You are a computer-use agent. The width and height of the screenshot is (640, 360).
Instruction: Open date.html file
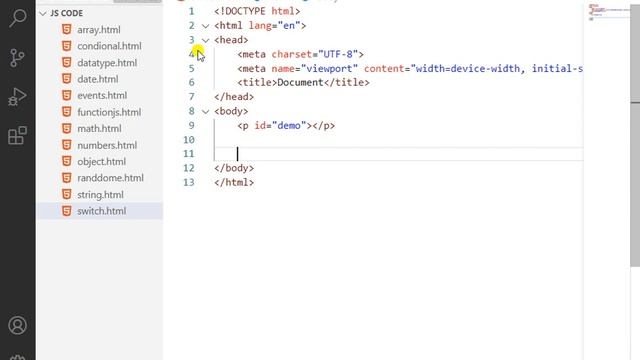[98, 79]
